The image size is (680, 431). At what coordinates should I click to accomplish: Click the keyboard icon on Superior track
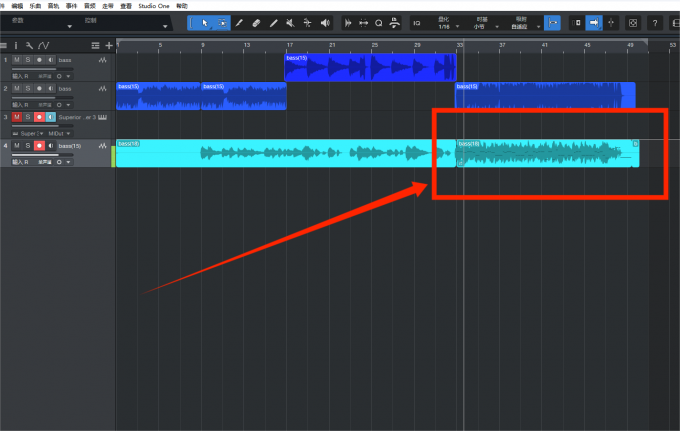pos(102,117)
